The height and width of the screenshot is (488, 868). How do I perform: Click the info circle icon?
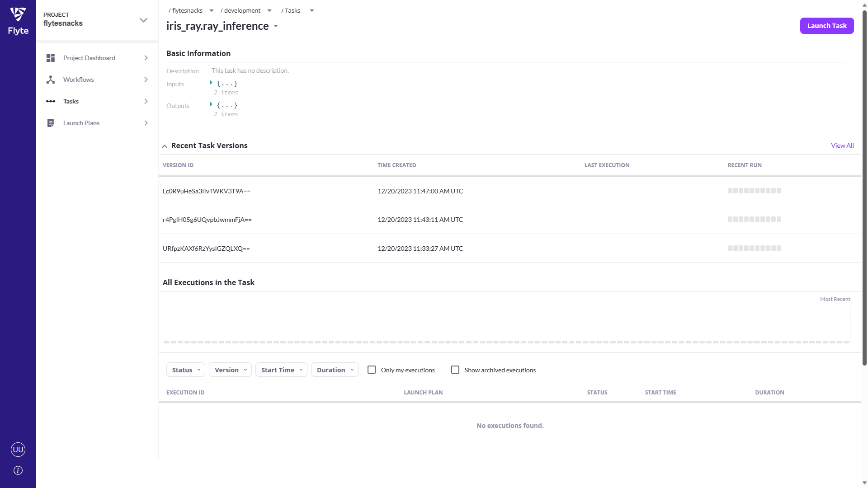pyautogui.click(x=18, y=470)
